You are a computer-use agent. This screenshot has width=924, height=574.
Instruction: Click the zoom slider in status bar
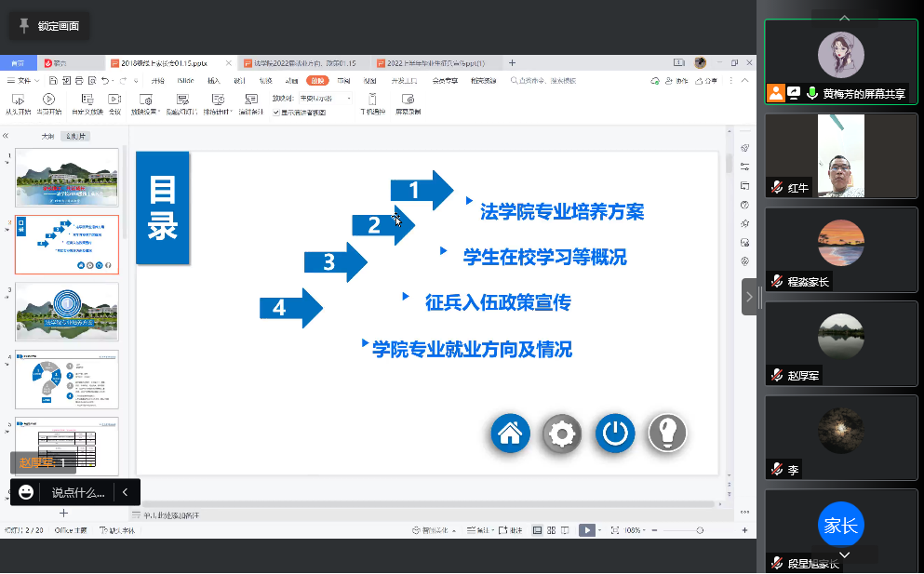click(684, 530)
